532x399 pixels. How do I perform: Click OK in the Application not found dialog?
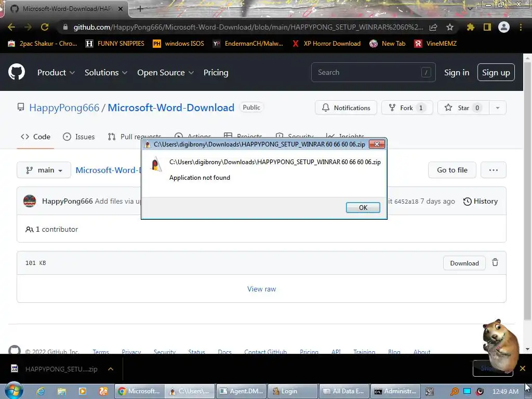click(363, 208)
